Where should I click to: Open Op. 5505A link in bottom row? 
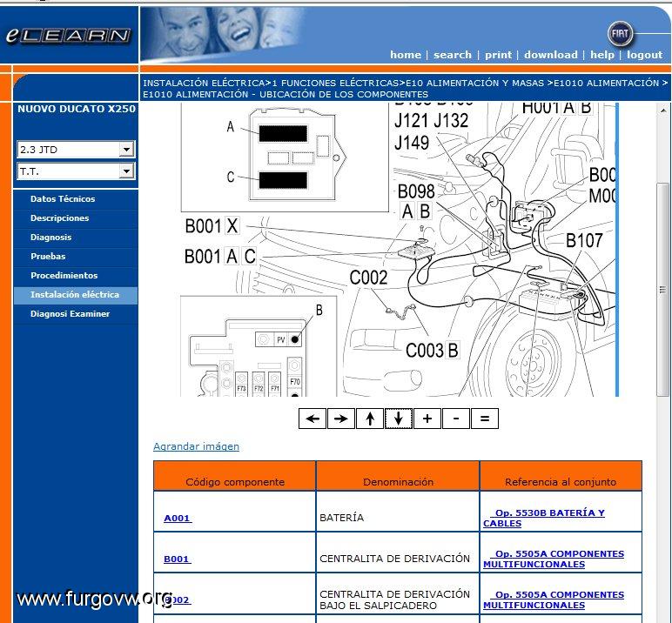tap(554, 600)
